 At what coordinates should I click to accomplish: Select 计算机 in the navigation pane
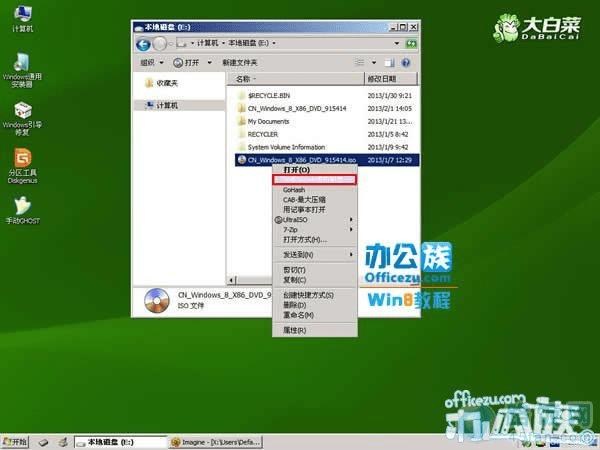pyautogui.click(x=179, y=105)
